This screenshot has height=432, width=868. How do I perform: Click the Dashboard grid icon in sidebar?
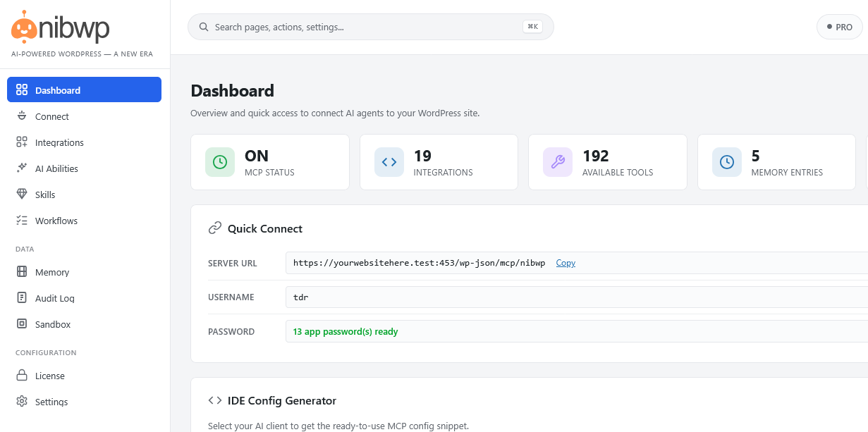(22, 90)
